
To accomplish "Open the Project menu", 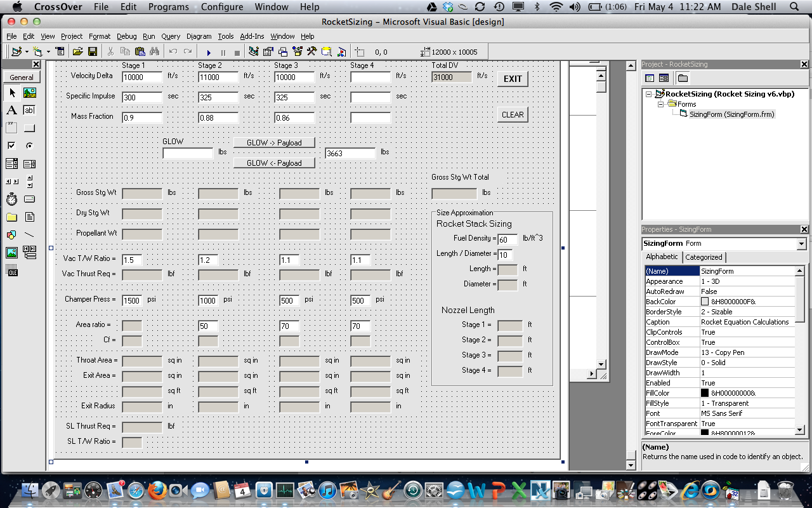I will pyautogui.click(x=72, y=36).
